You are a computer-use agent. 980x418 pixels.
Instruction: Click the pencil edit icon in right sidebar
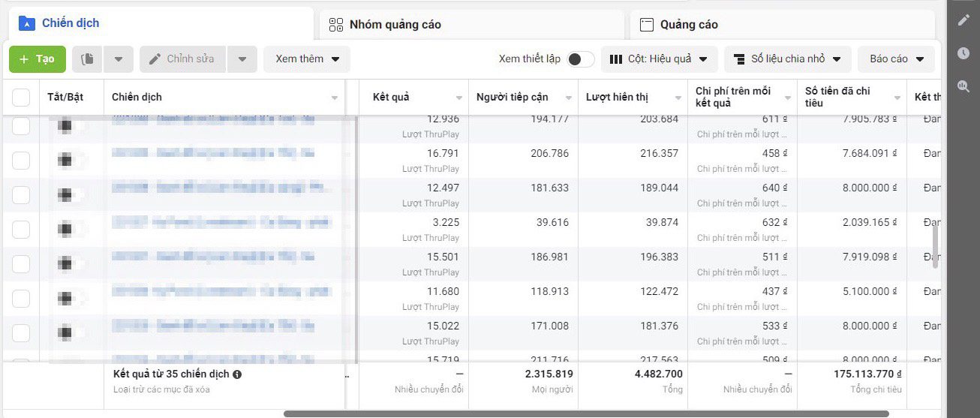(963, 20)
